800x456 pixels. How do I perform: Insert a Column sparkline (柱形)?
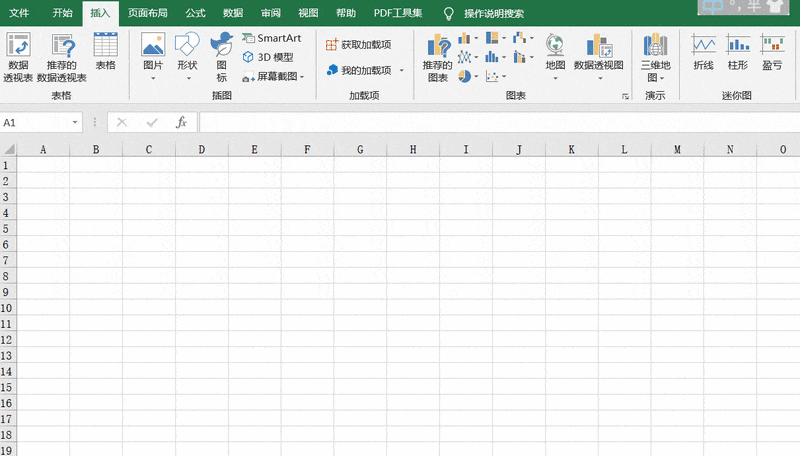pyautogui.click(x=738, y=51)
